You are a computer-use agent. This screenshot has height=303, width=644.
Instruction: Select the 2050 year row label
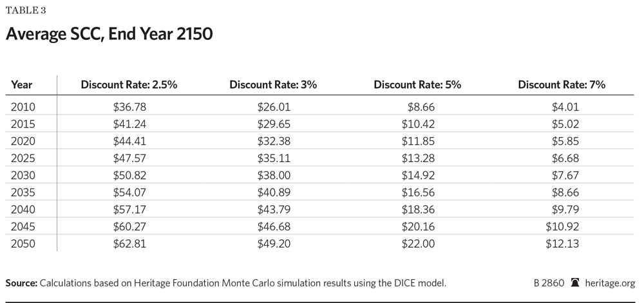[x=22, y=243]
